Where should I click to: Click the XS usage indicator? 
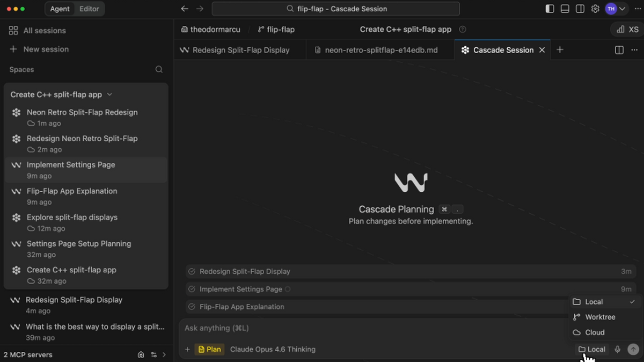click(627, 30)
